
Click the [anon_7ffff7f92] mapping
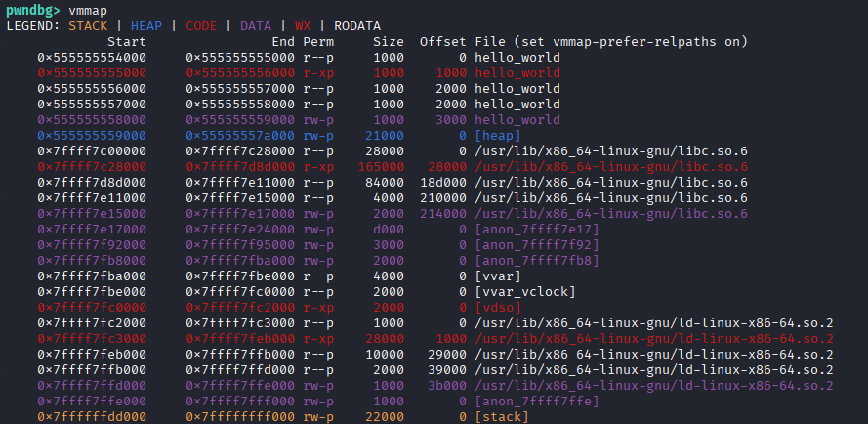(537, 244)
